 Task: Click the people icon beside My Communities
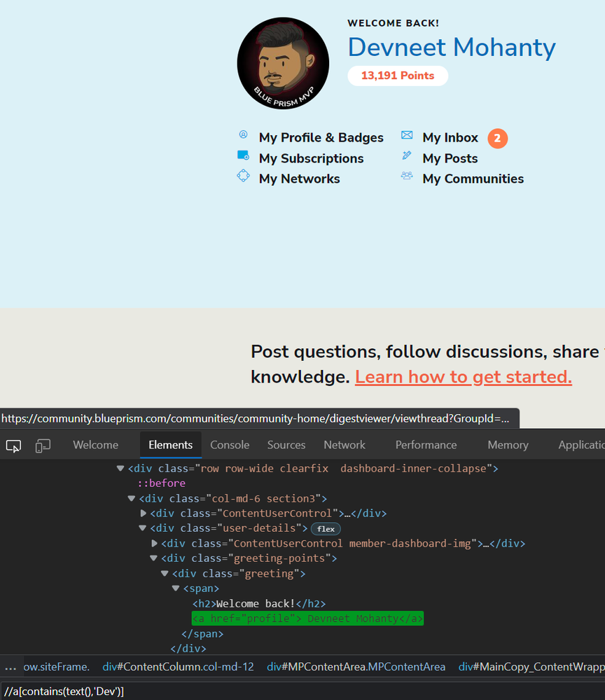coord(407,175)
